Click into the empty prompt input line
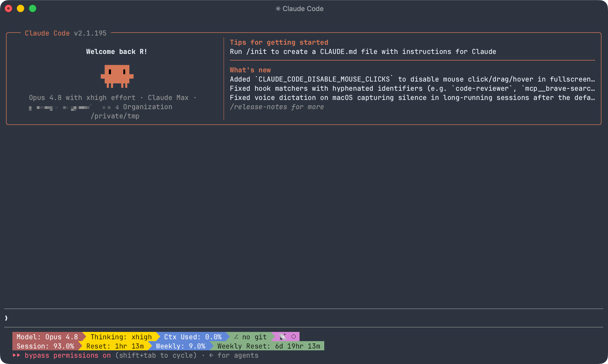608x364 pixels. pos(304,318)
